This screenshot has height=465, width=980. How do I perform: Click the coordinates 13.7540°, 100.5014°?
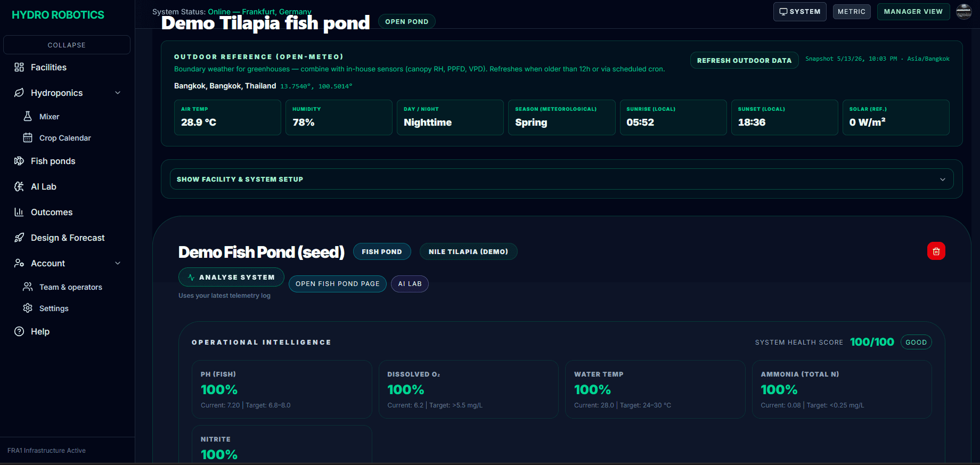coord(316,86)
